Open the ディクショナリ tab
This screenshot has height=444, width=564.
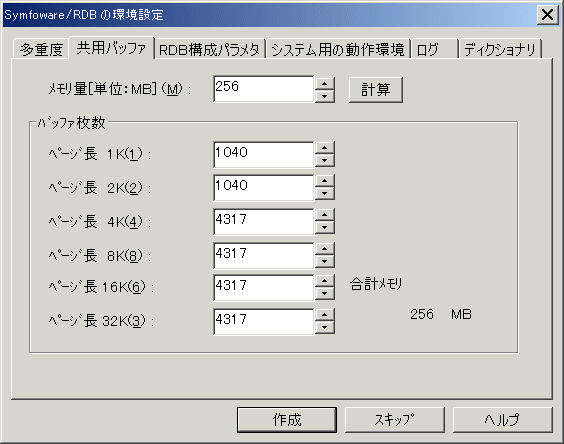(x=500, y=49)
